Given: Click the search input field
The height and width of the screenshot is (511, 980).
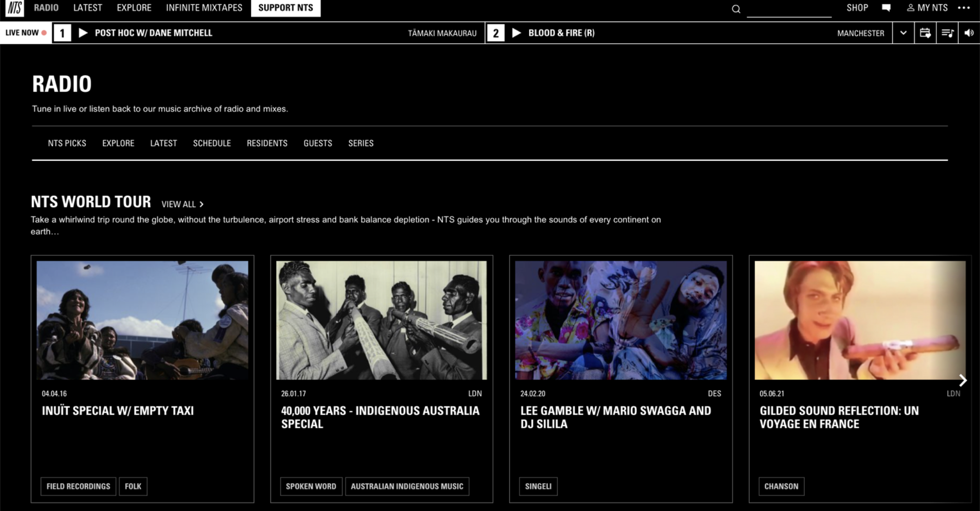Looking at the screenshot, I should pos(789,9).
